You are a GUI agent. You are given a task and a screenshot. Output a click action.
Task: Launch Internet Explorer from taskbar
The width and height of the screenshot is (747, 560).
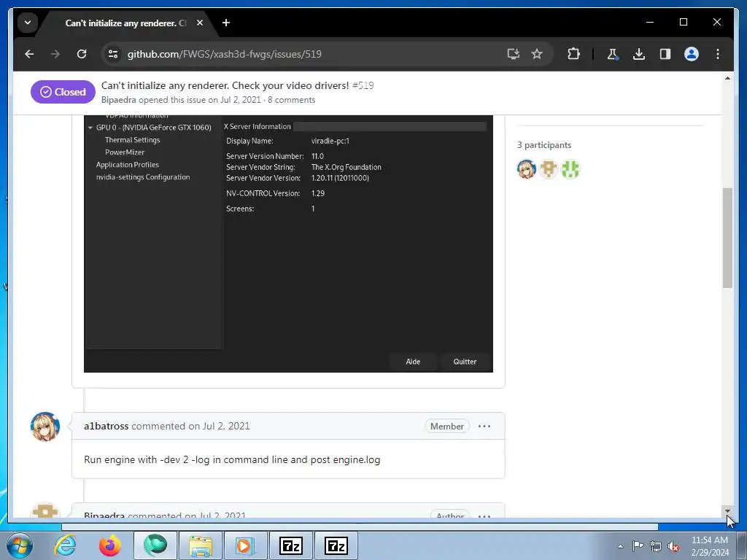65,545
